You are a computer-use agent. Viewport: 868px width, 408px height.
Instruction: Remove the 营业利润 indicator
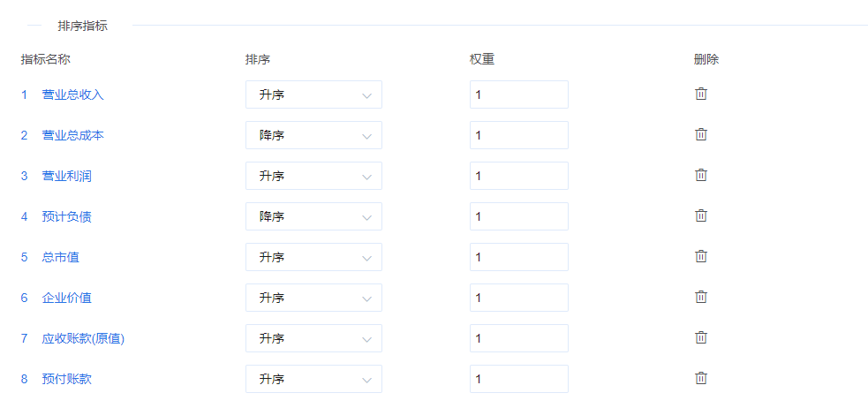701,175
